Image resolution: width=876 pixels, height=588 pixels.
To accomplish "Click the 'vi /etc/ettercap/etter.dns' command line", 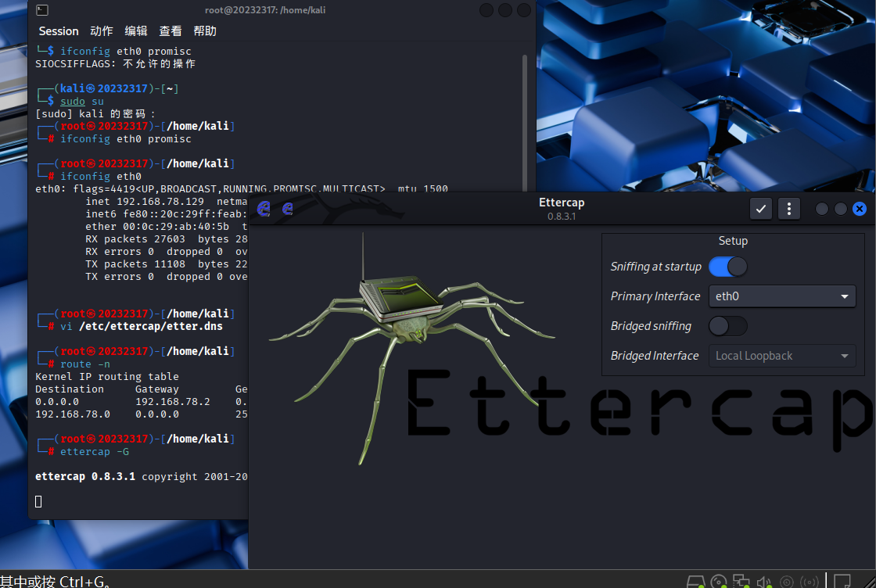I will pos(142,326).
